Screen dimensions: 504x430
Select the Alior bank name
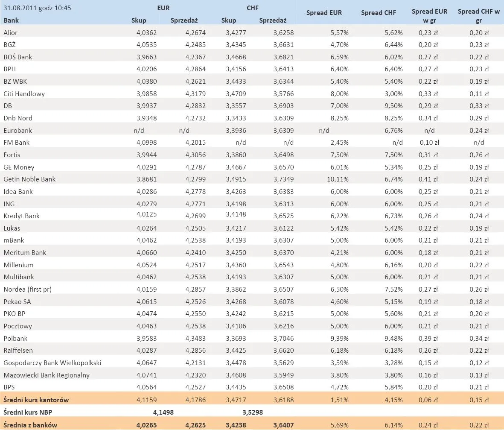(x=10, y=32)
